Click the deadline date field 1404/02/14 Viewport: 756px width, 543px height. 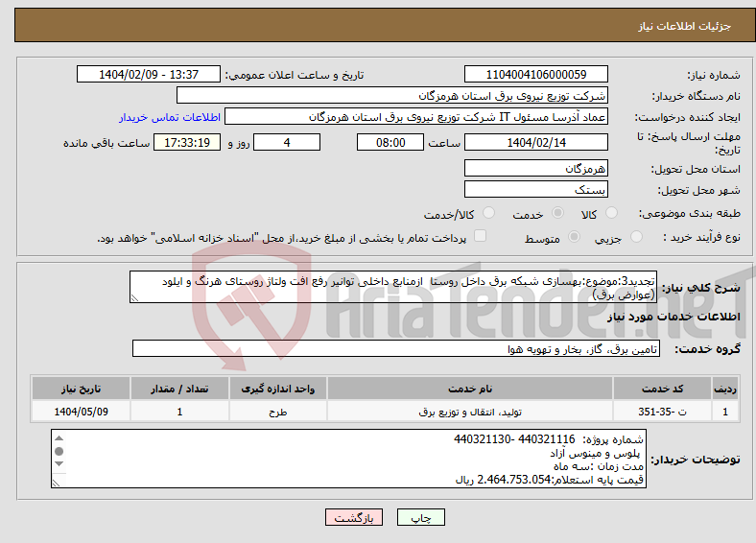pos(535,143)
